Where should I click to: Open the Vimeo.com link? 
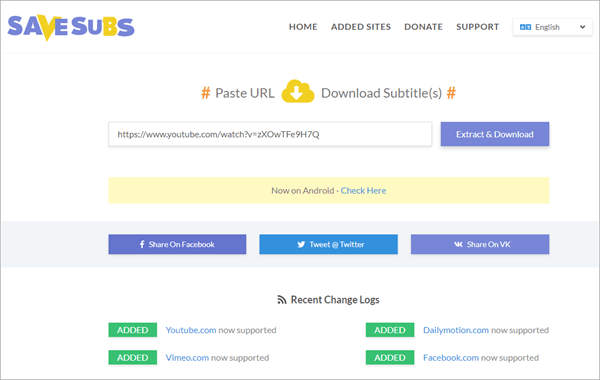point(187,358)
